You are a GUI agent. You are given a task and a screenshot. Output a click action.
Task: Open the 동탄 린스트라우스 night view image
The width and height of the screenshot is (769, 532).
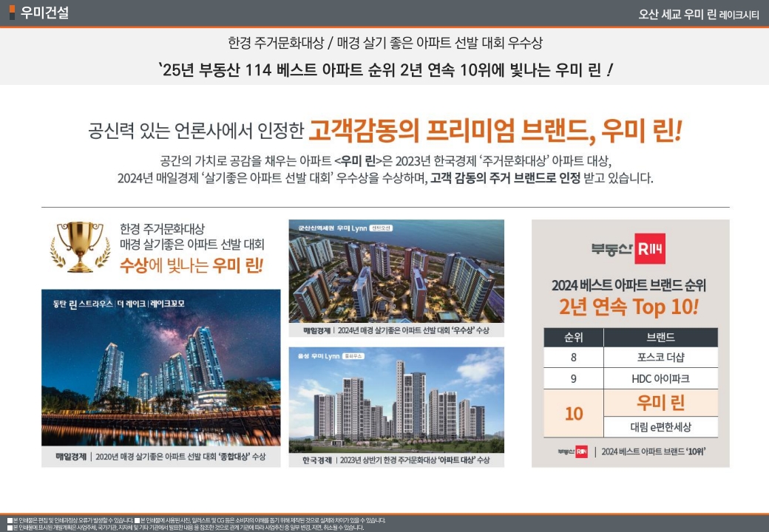[x=161, y=367]
